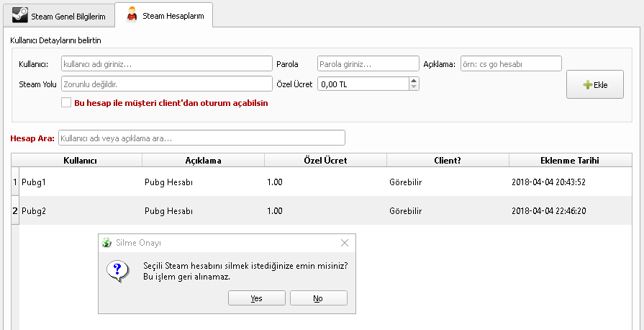Switch to Steam Genel Bilgilerim tab
This screenshot has height=330, width=644.
click(x=58, y=14)
